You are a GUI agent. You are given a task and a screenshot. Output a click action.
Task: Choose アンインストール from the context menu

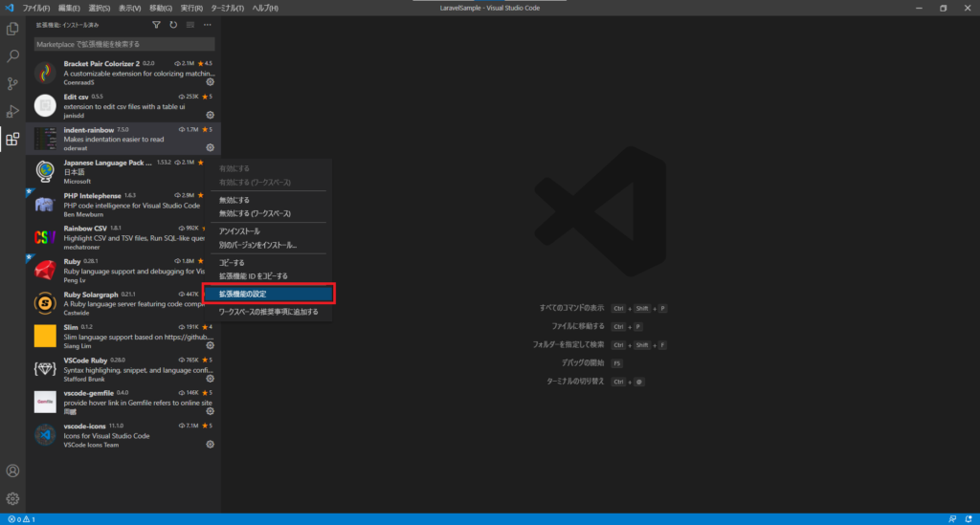point(240,231)
